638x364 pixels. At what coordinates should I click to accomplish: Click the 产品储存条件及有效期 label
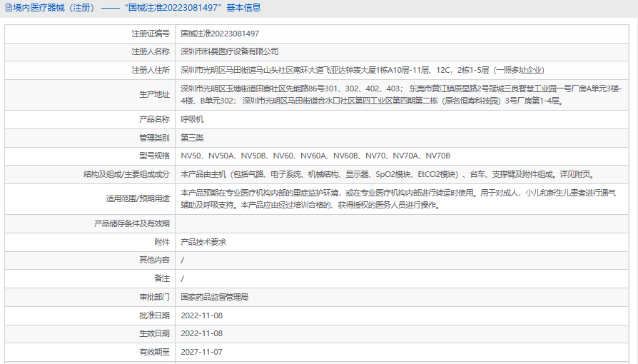(x=132, y=223)
